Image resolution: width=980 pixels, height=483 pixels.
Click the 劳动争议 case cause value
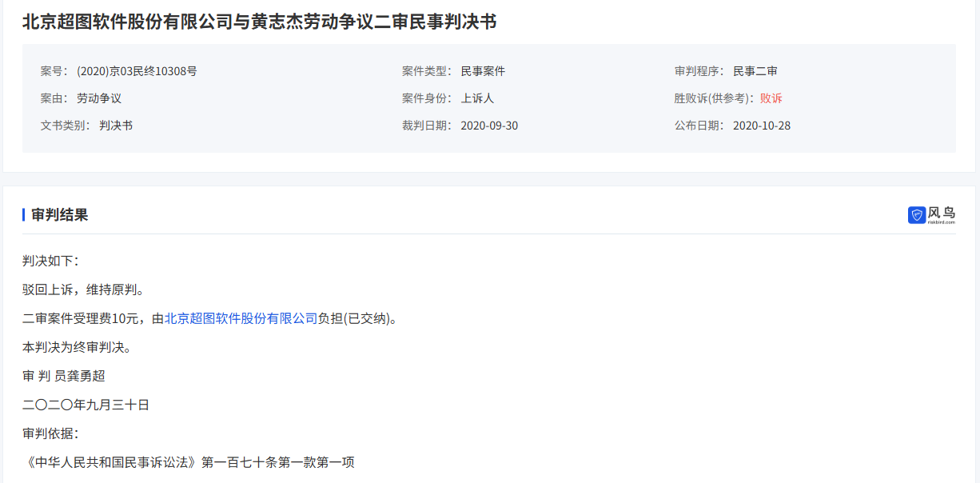pos(99,98)
